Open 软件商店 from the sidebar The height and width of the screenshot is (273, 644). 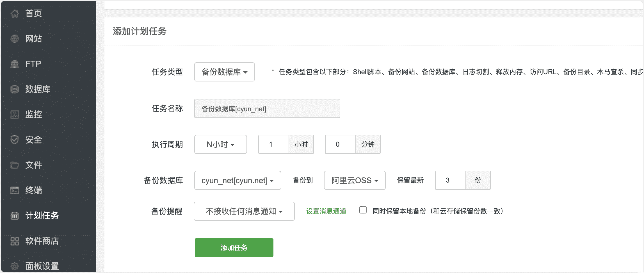[42, 241]
